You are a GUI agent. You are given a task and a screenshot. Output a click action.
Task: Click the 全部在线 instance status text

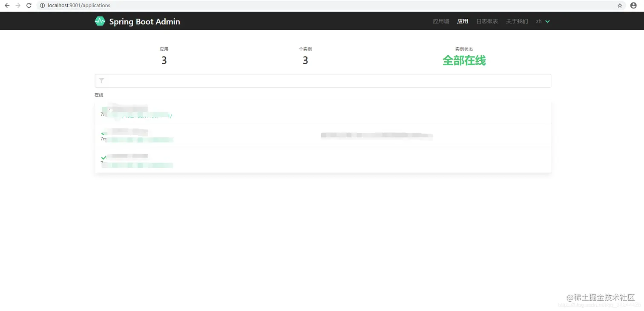[464, 60]
